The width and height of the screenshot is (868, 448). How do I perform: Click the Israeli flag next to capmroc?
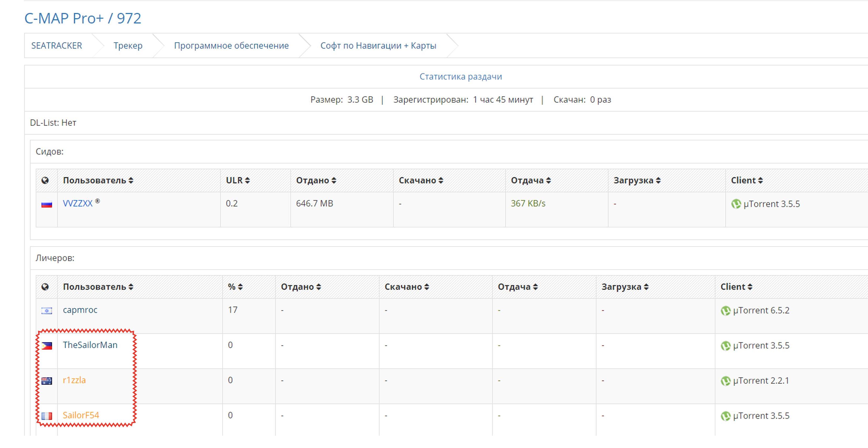(x=46, y=310)
